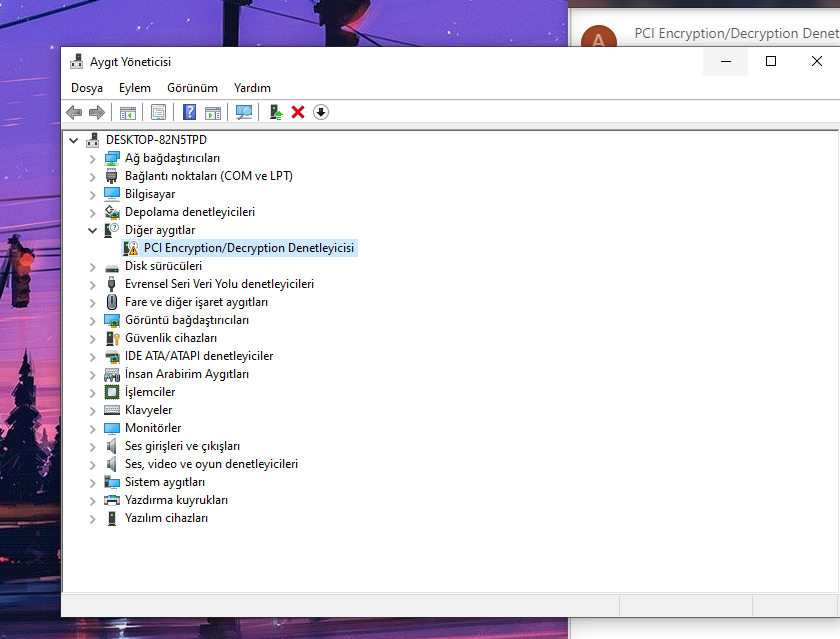This screenshot has height=639, width=840.
Task: Click the Diğer aygıtlar unknown device icon
Action: pyautogui.click(x=112, y=230)
